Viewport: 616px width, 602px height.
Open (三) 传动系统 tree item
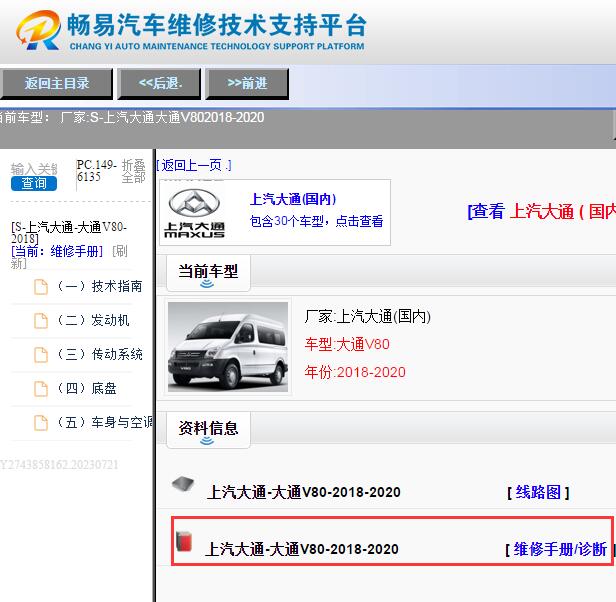(99, 354)
